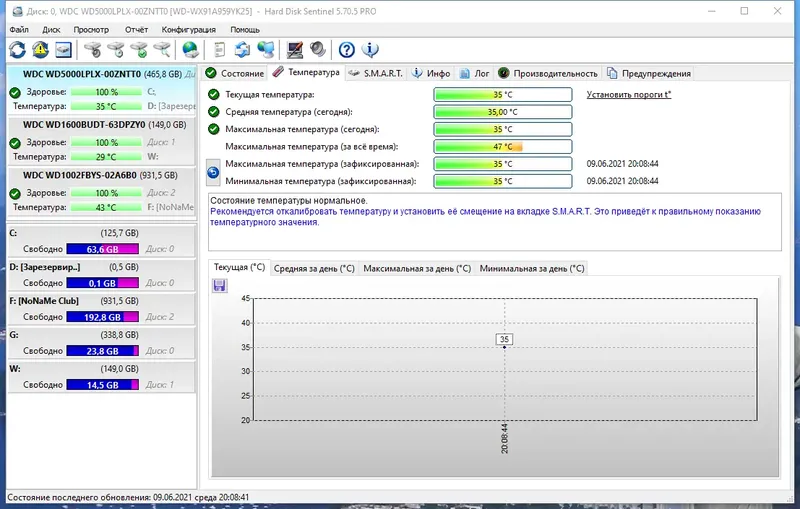Viewport: 800px width, 509px height.
Task: Select the Температура tab
Action: (306, 72)
